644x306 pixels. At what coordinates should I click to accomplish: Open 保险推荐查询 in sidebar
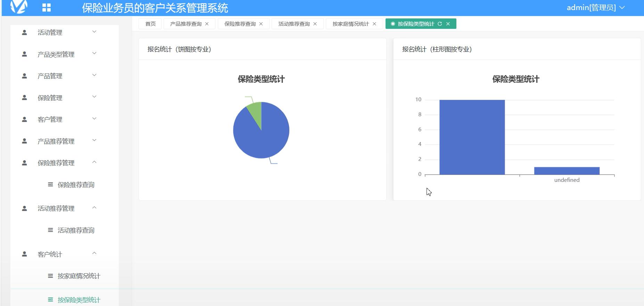[x=76, y=185]
